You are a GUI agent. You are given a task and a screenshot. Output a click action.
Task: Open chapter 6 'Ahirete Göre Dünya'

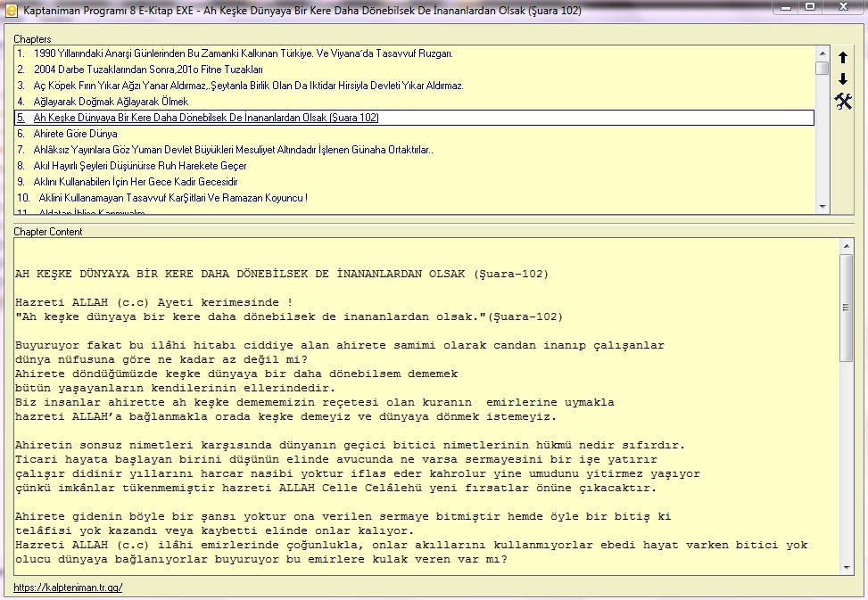[x=75, y=134]
